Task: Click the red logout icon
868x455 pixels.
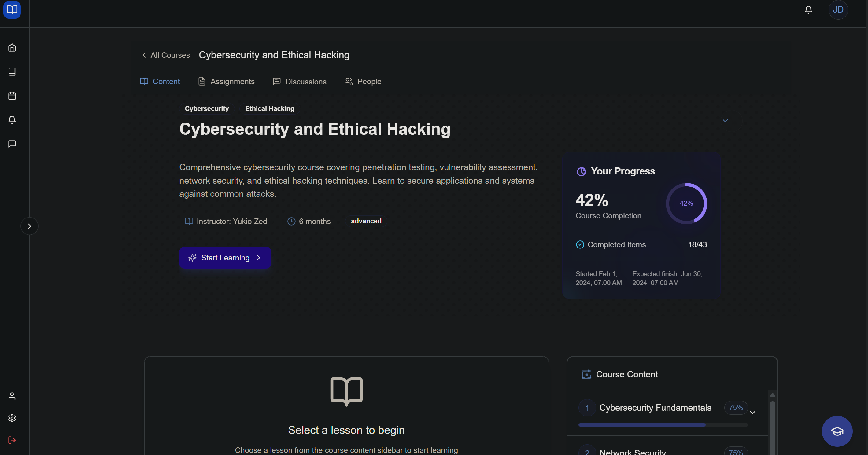Action: [x=12, y=440]
